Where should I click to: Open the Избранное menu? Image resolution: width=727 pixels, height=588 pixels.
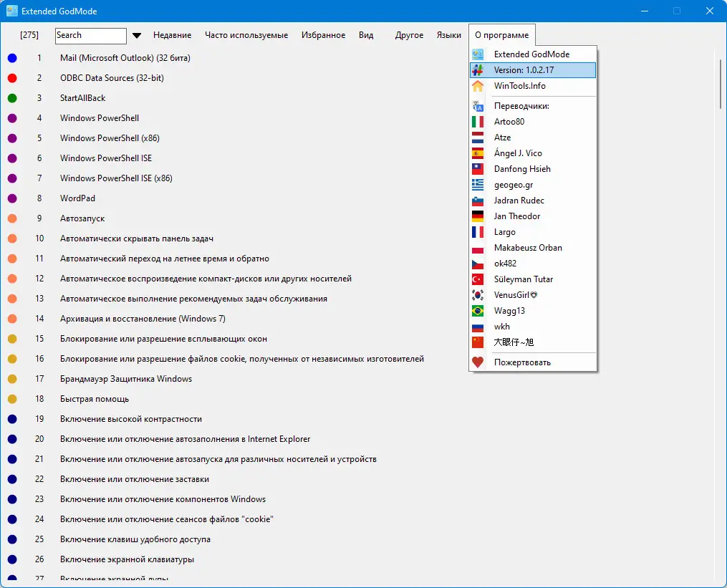[324, 35]
